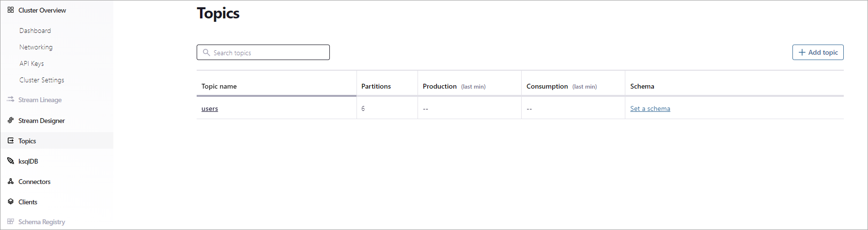
Task: Click the Production column header
Action: pyautogui.click(x=439, y=86)
